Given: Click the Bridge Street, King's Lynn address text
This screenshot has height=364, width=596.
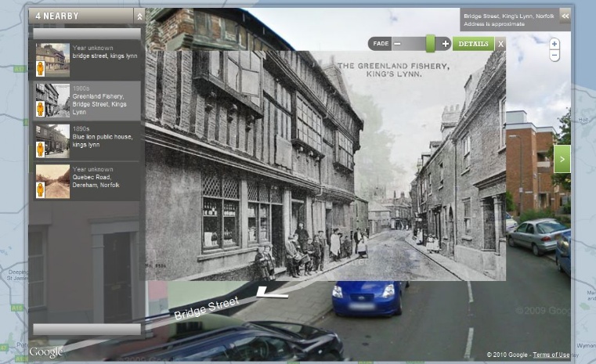Looking at the screenshot, I should click(508, 16).
